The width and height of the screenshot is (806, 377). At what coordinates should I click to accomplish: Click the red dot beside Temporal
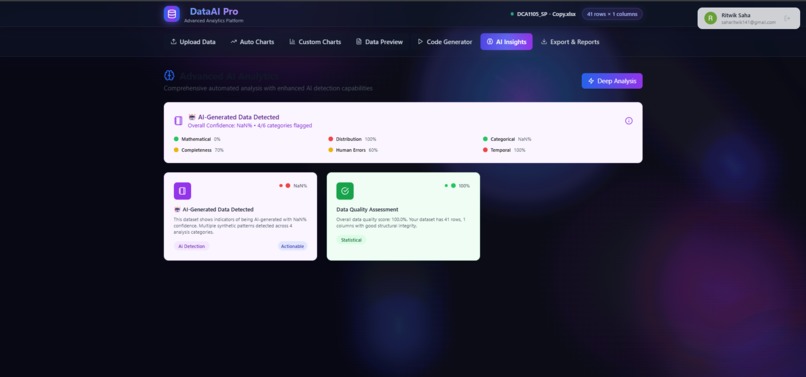click(x=485, y=150)
